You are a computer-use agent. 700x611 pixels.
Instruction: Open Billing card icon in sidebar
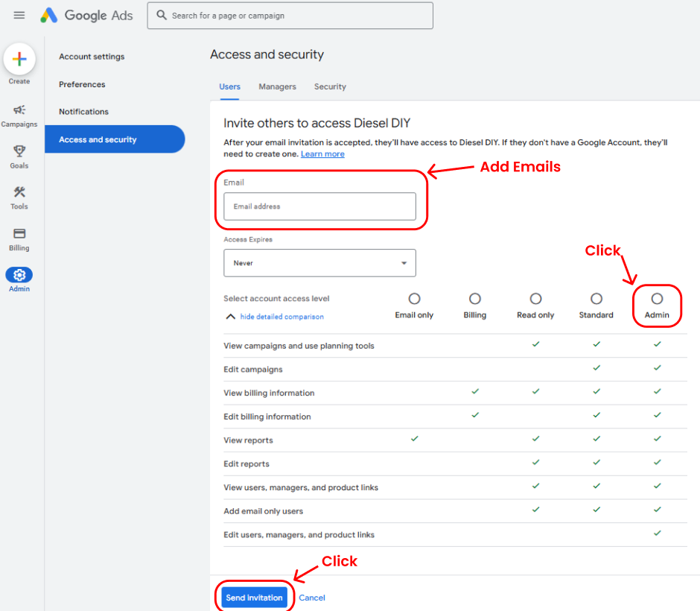pyautogui.click(x=19, y=234)
